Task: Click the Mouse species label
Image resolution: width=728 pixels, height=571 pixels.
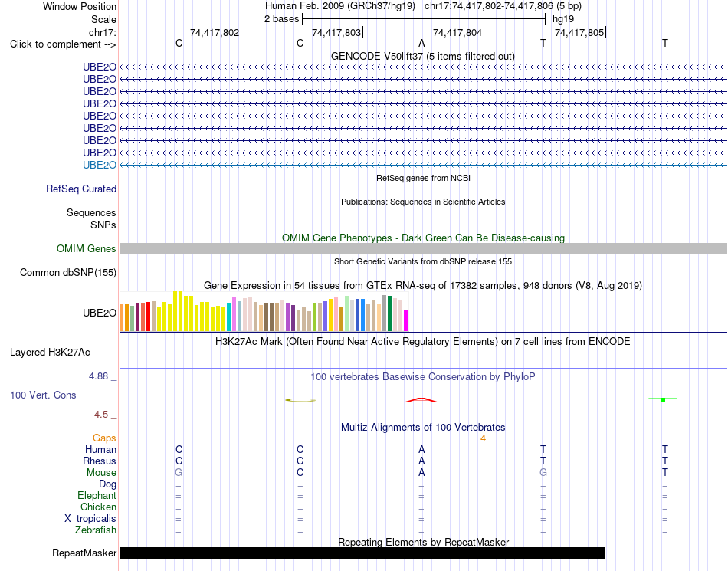Action: 101,473
